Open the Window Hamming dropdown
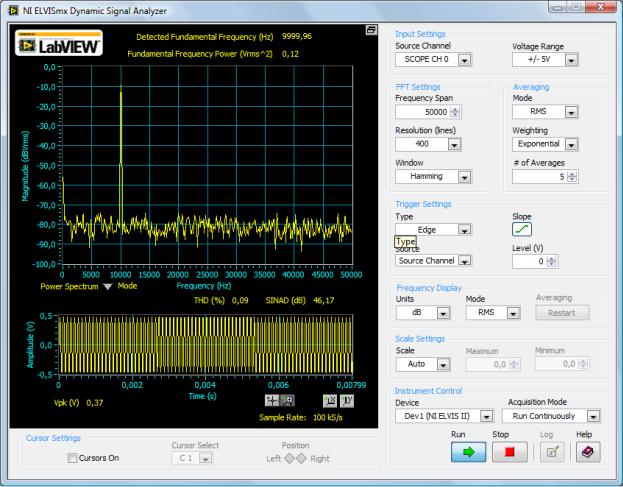This screenshot has height=487, width=623. (x=433, y=176)
